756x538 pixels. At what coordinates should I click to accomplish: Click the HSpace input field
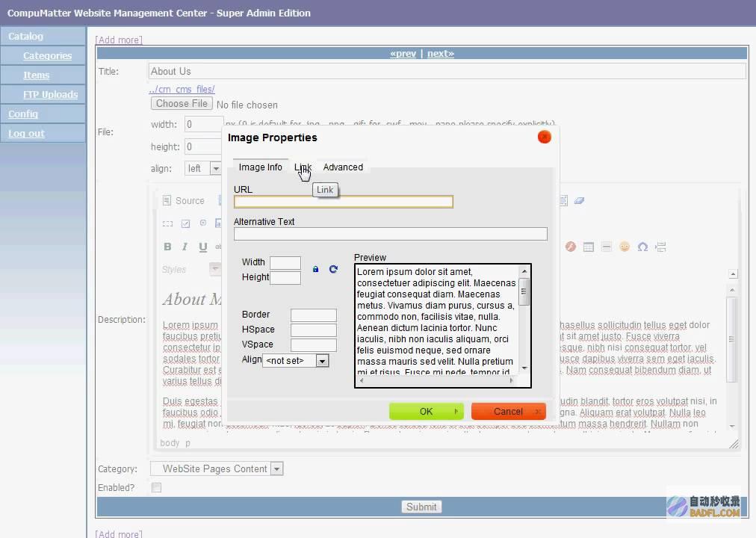pyautogui.click(x=314, y=330)
